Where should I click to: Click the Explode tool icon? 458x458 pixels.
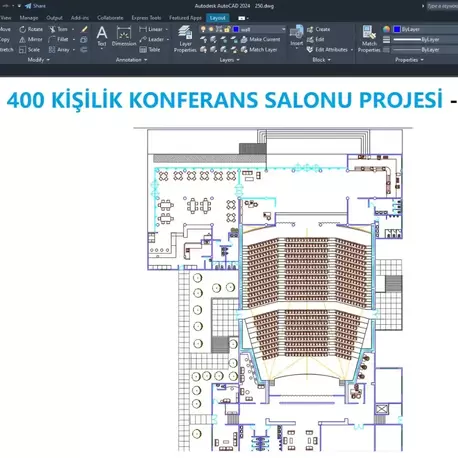pyautogui.click(x=84, y=40)
